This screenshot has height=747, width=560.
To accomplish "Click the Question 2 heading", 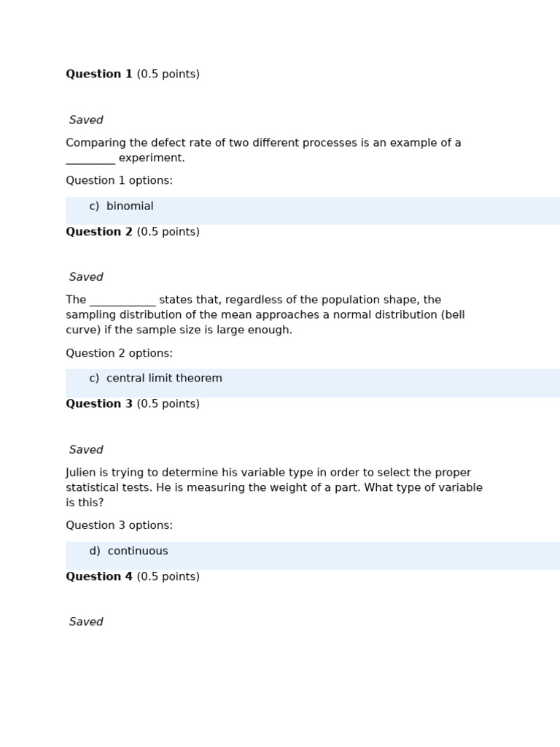I will (x=99, y=232).
